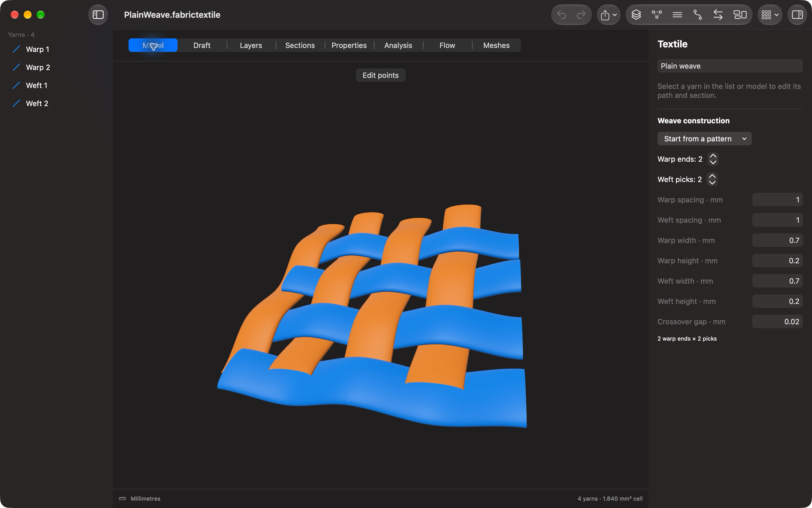Switch to the Model tab
Viewport: 812px width, 508px height.
(x=153, y=45)
